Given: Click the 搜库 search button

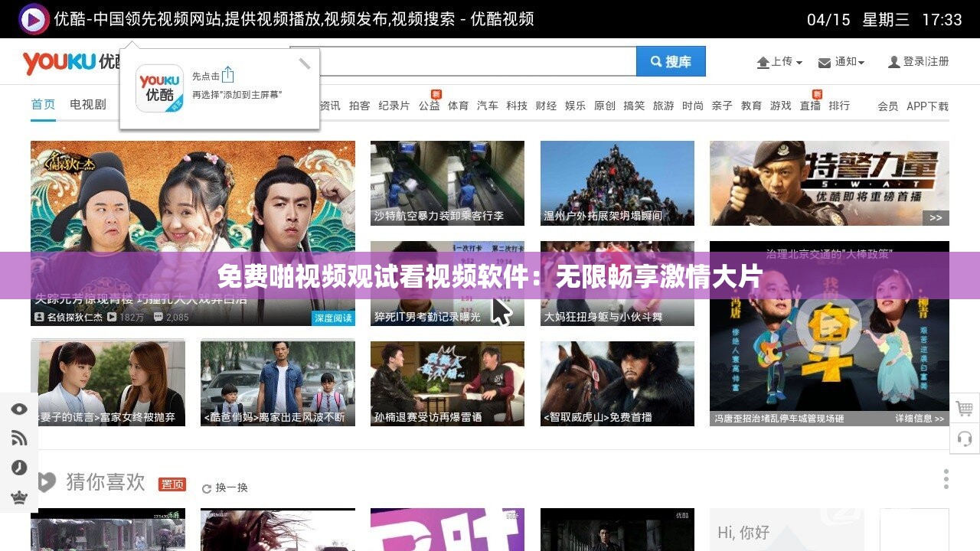Looking at the screenshot, I should pos(670,61).
